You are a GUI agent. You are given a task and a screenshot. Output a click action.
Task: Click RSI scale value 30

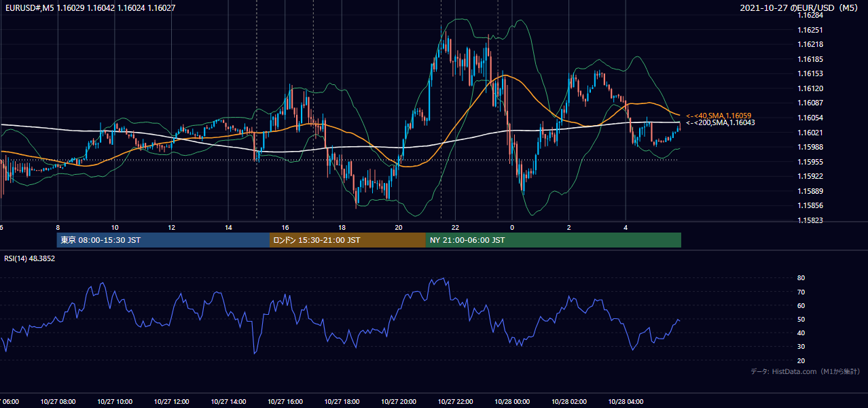click(x=801, y=347)
